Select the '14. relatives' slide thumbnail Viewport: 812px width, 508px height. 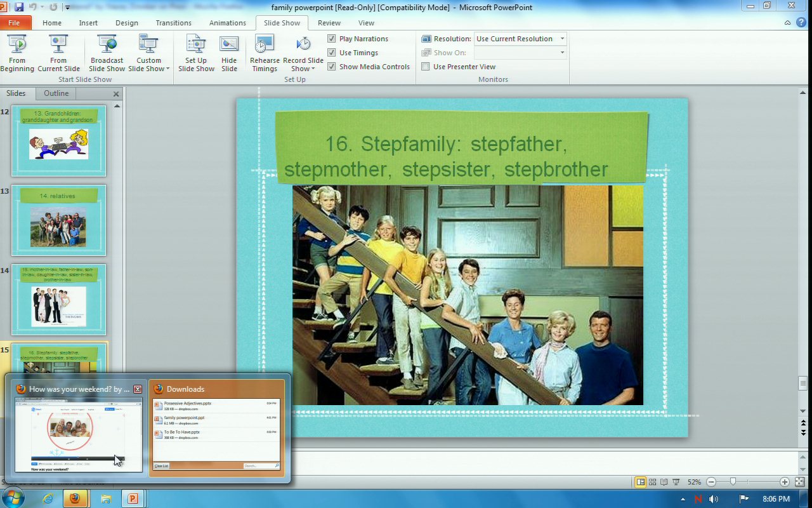tap(58, 220)
